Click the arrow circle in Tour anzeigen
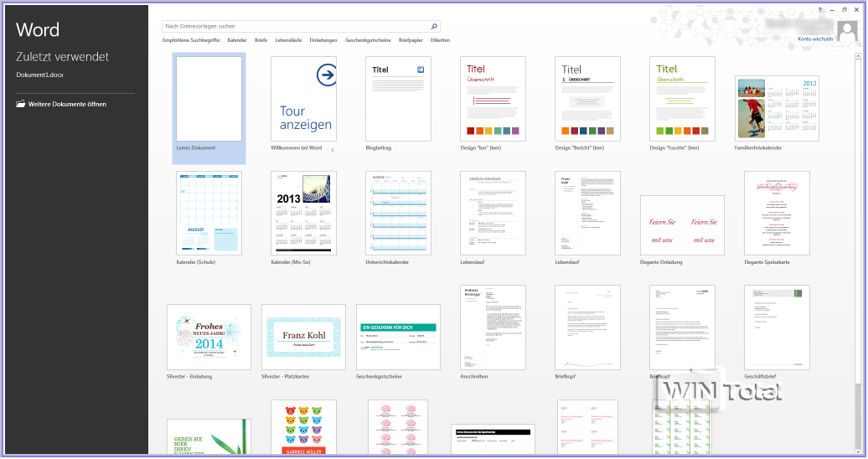 (x=327, y=75)
